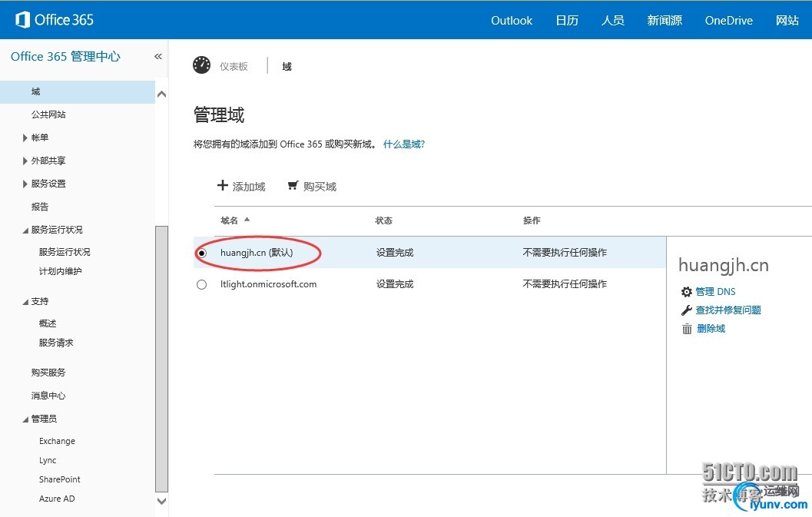This screenshot has height=517, width=812.
Task: Sort by 域名 ascending arrow
Action: pyautogui.click(x=247, y=220)
